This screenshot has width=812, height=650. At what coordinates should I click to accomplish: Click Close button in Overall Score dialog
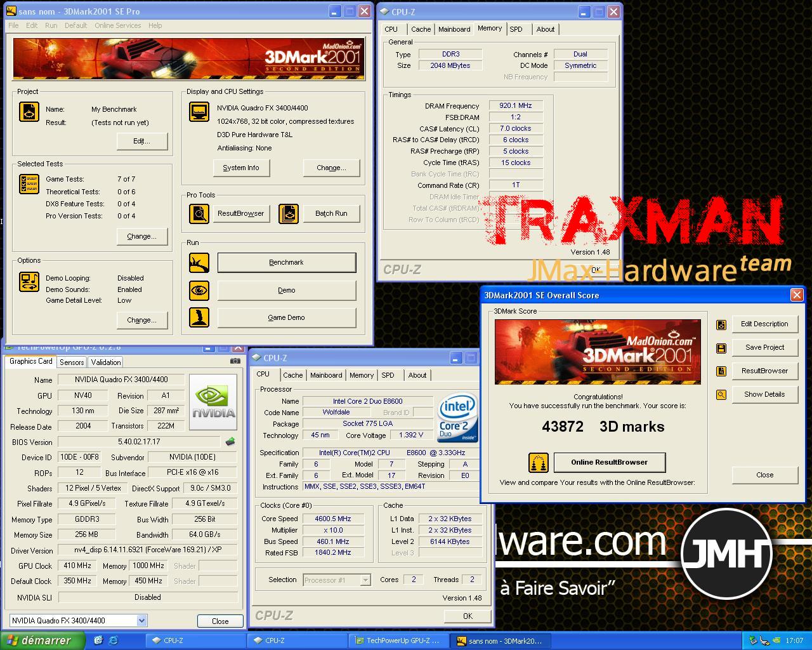pos(764,475)
